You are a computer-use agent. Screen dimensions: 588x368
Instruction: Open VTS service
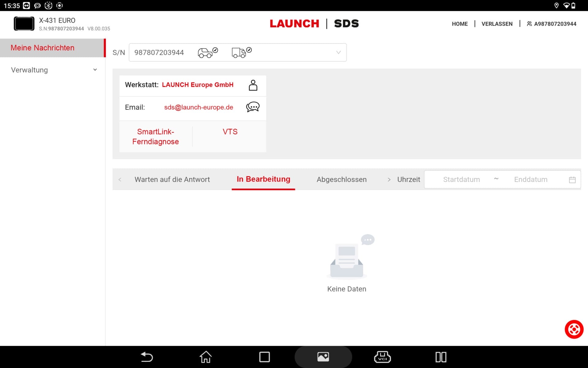coord(230,132)
